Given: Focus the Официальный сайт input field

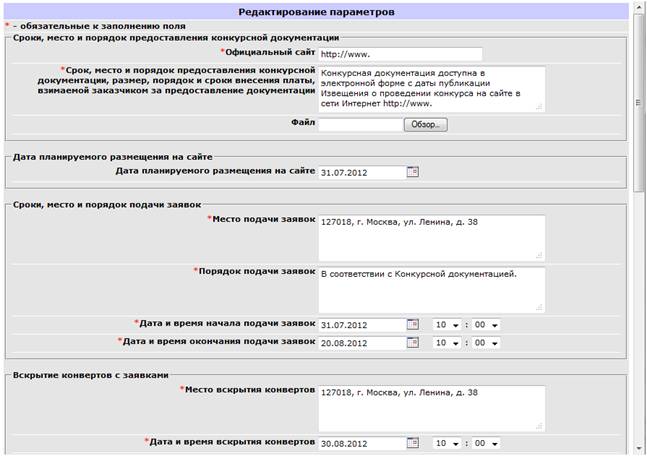Looking at the screenshot, I should click(x=400, y=54).
